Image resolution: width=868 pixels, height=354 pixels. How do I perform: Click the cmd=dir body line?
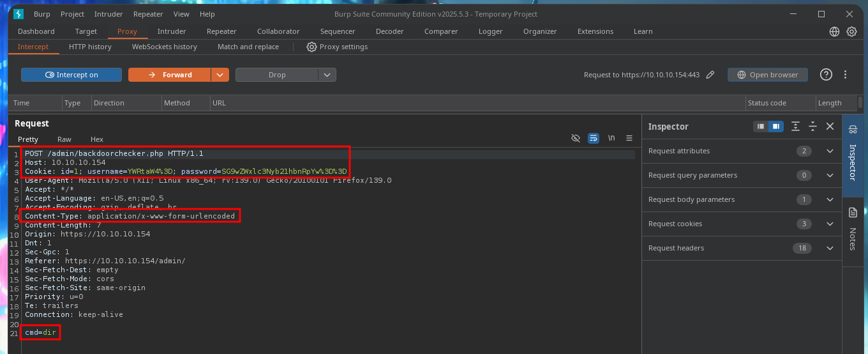[41, 333]
